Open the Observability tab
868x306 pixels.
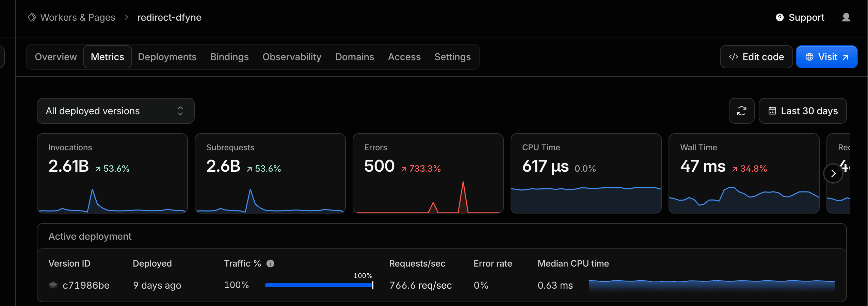tap(292, 57)
